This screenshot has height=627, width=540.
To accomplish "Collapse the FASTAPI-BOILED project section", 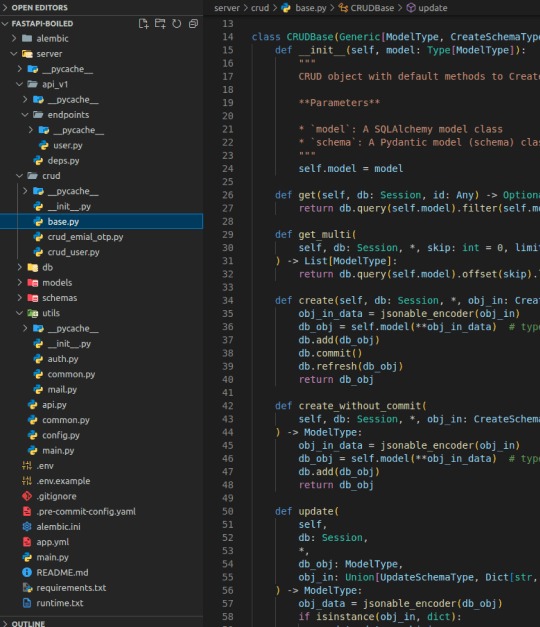I will point(5,24).
